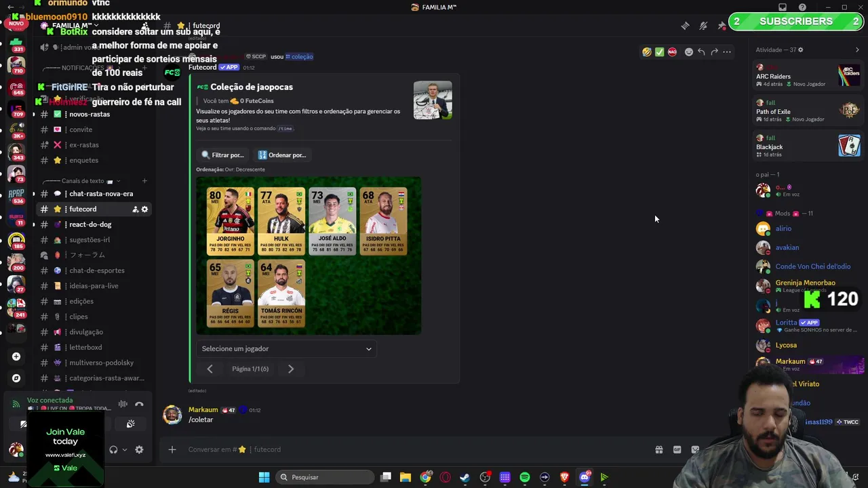868x488 pixels.
Task: Toggle channel notification bell in header
Action: coord(703,26)
